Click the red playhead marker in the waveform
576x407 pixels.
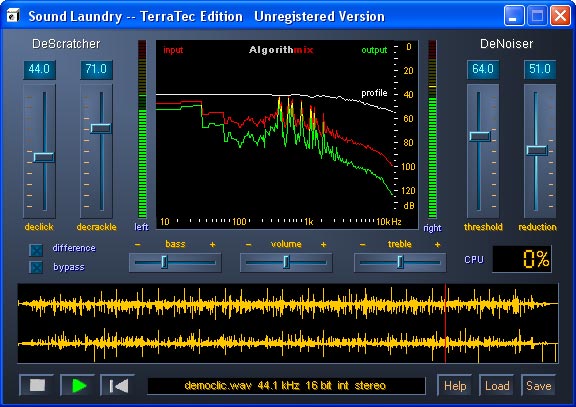tap(445, 323)
